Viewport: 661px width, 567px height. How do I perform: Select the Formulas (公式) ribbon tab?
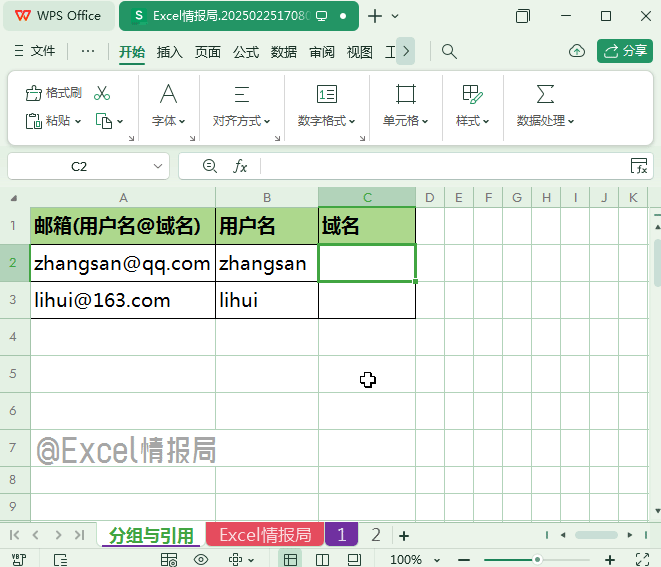(x=246, y=52)
